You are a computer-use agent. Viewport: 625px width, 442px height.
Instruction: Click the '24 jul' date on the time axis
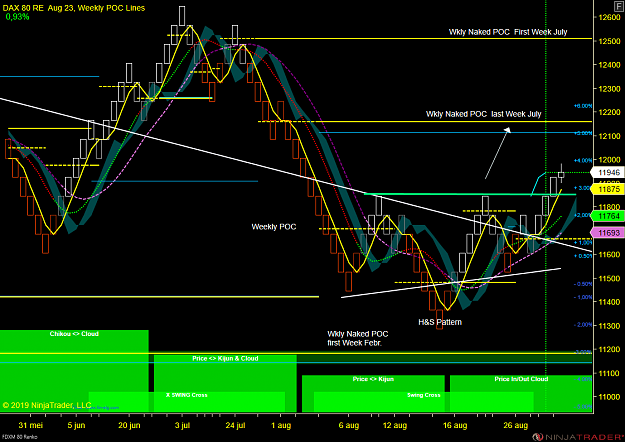(x=235, y=425)
